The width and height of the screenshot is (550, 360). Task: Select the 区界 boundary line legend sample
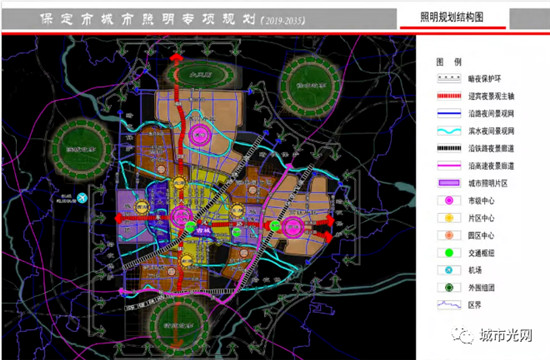pyautogui.click(x=449, y=305)
